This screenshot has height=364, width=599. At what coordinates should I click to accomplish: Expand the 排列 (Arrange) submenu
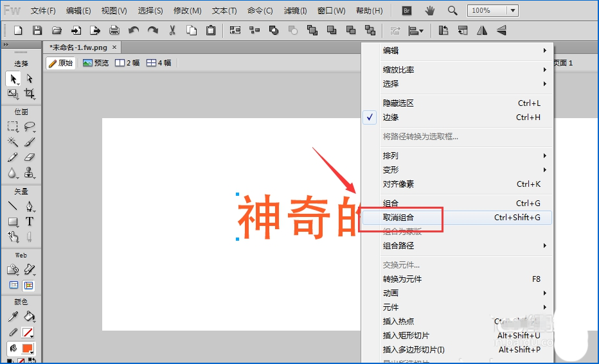(391, 156)
